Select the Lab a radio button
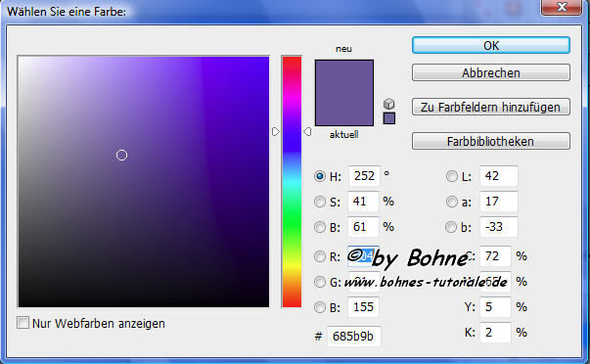The height and width of the screenshot is (364, 590). (451, 202)
